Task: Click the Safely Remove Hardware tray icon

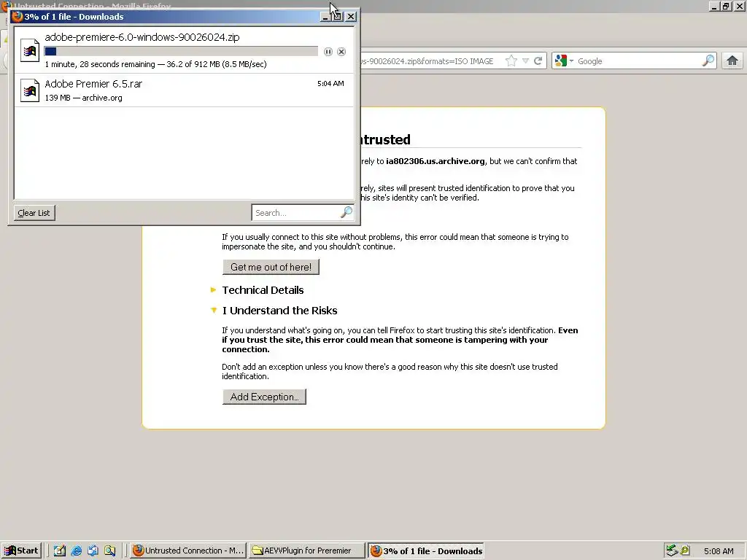Action: tap(672, 551)
